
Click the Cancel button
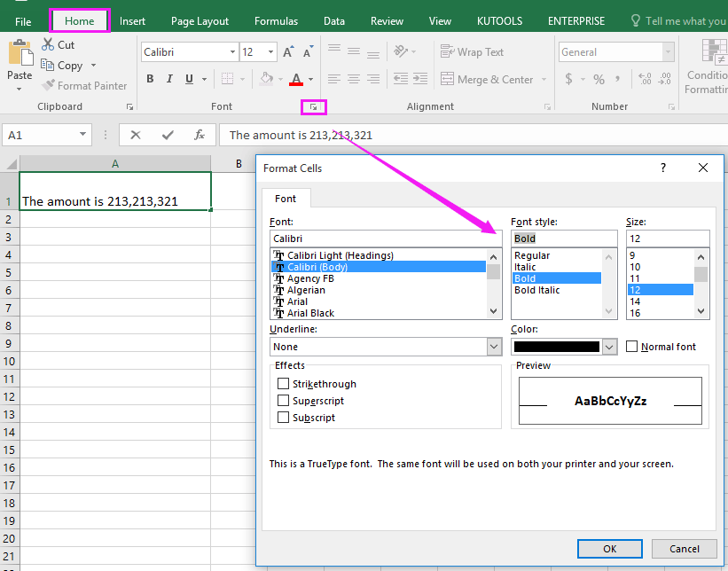pyautogui.click(x=684, y=549)
